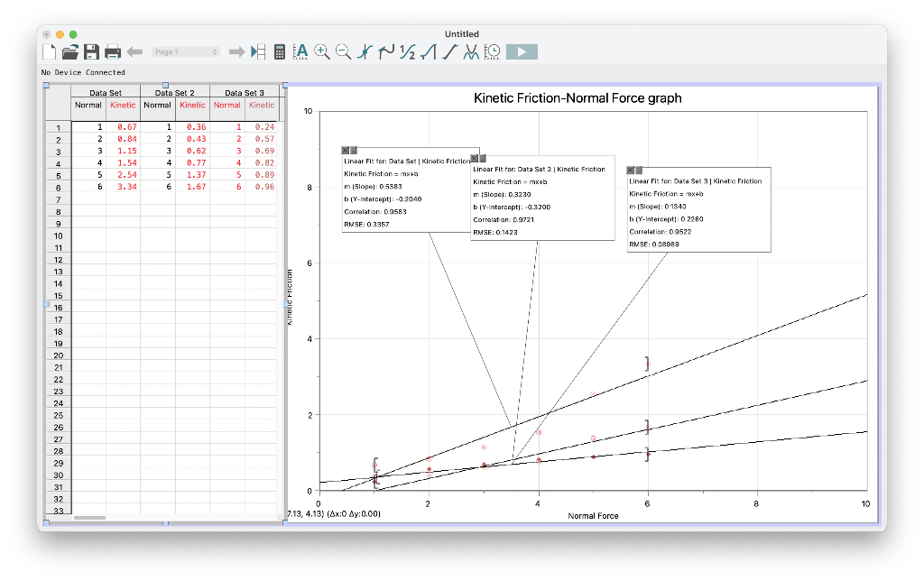Print using the printer icon
Image resolution: width=924 pixels, height=581 pixels.
point(113,51)
